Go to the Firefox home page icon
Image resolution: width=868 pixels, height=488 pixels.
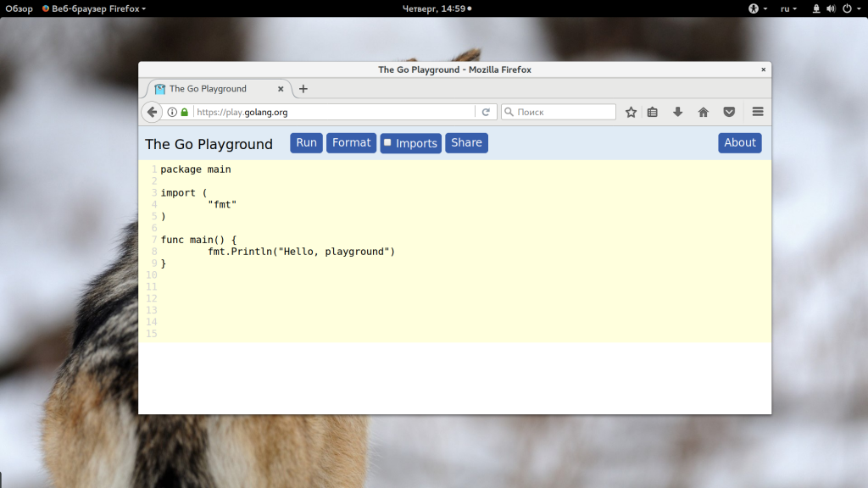click(x=704, y=112)
